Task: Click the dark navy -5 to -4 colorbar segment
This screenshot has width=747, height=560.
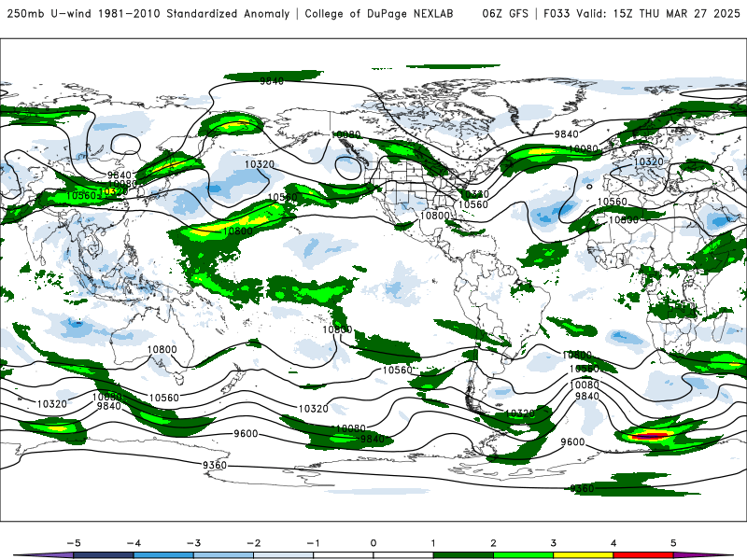Action: (104, 555)
